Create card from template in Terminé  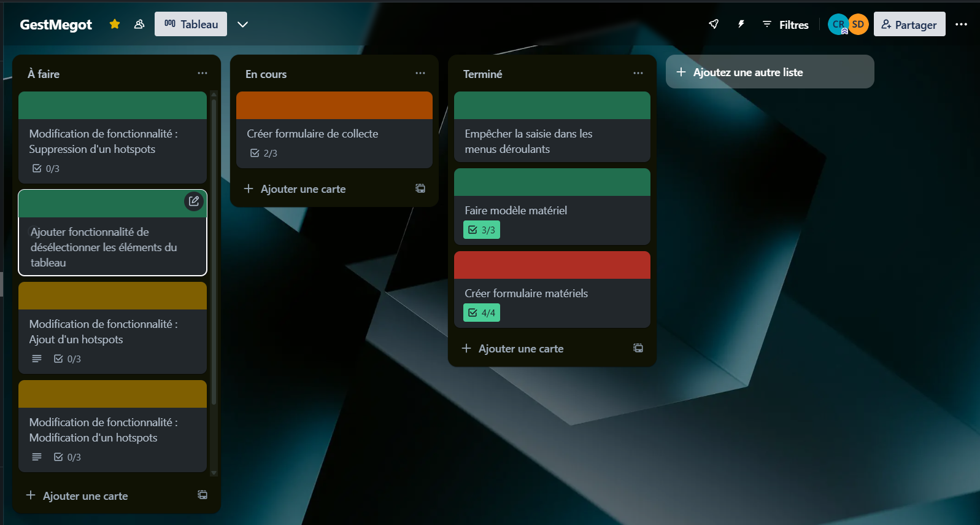point(638,348)
